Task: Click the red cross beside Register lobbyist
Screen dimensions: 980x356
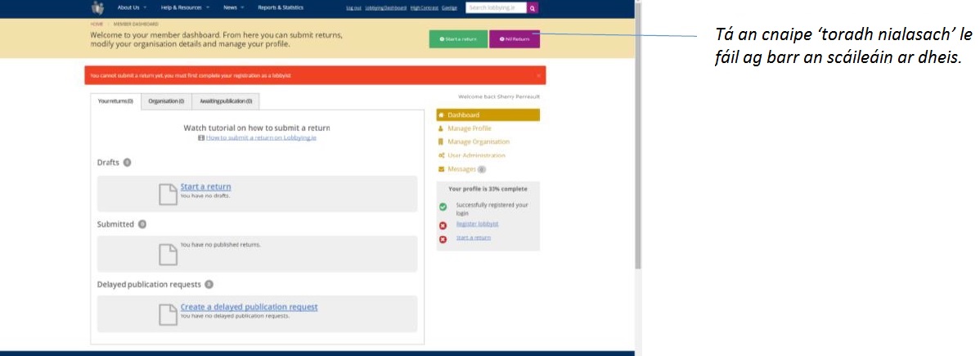Action: pos(443,224)
